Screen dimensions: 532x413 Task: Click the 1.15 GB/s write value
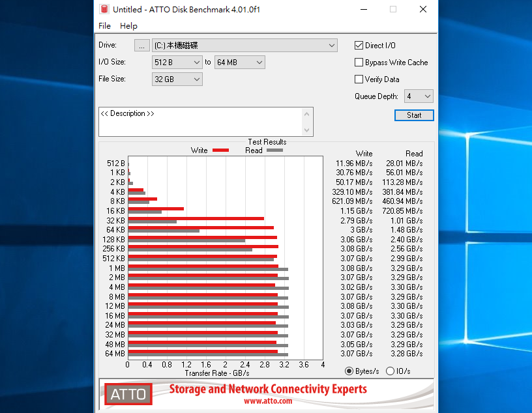[x=357, y=211]
